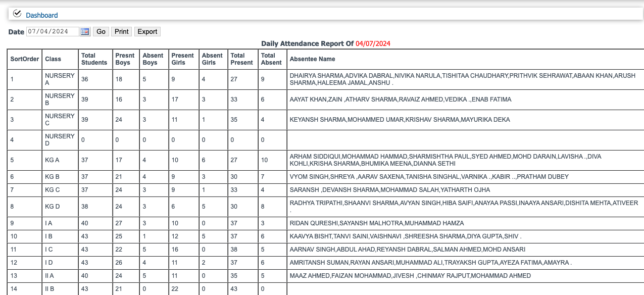Screen dimensions: 644x295
Task: Click the Present Girls column header
Action: tap(183, 59)
